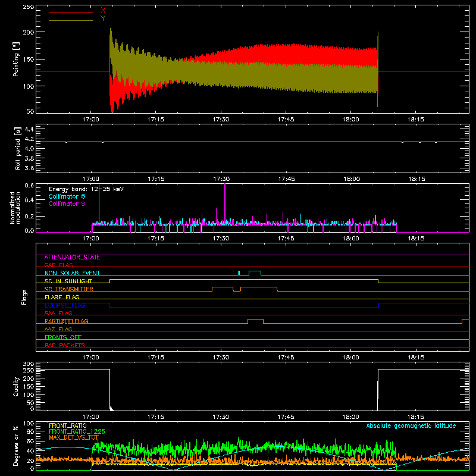Click the PARTICLE_FLAG label
This screenshot has width=476, height=476.
[x=67, y=321]
